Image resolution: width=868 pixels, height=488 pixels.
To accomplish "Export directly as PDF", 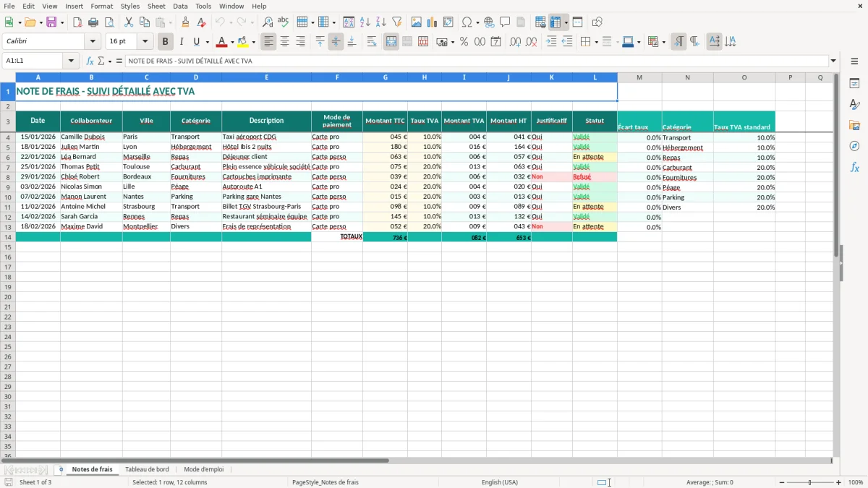I will pyautogui.click(x=77, y=22).
